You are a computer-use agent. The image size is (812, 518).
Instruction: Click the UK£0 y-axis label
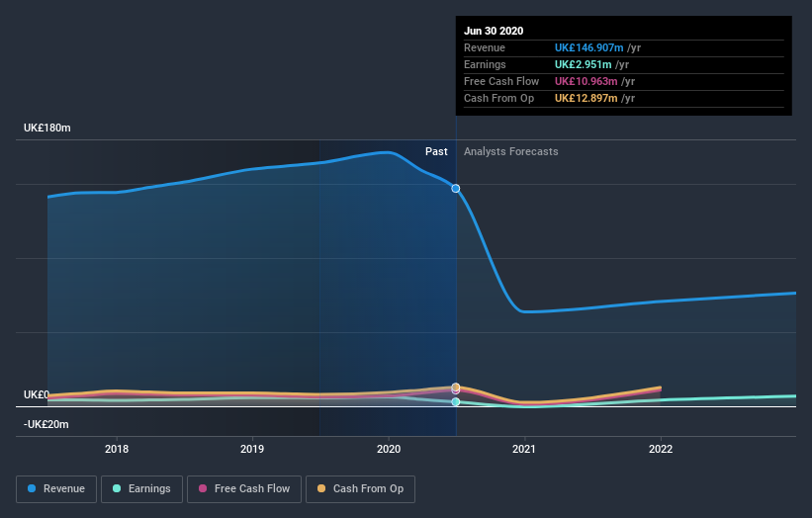[37, 394]
